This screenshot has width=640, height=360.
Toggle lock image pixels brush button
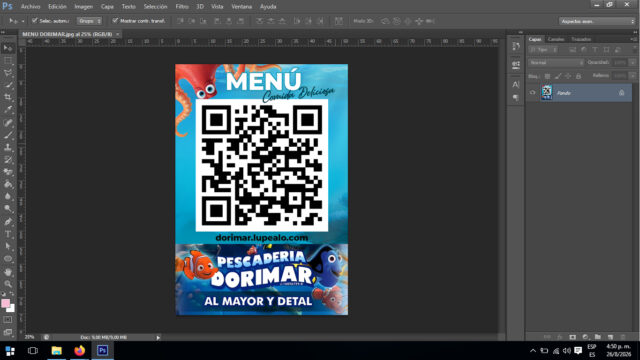[558, 76]
